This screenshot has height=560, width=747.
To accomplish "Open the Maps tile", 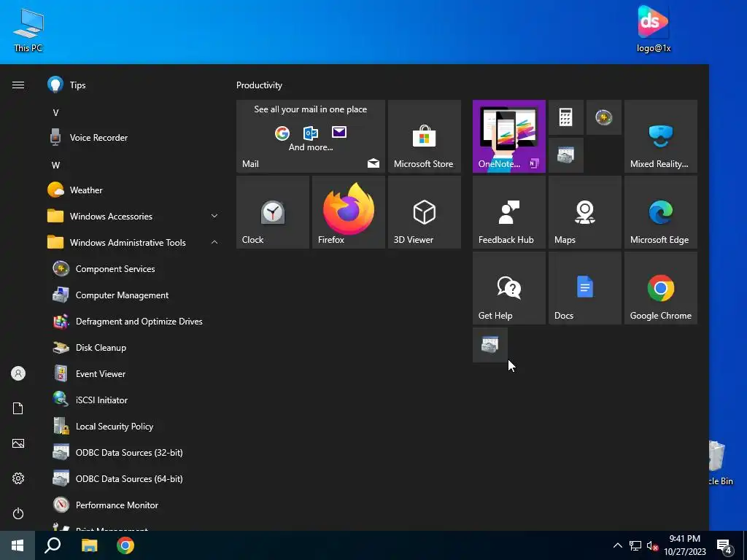I will pos(585,212).
